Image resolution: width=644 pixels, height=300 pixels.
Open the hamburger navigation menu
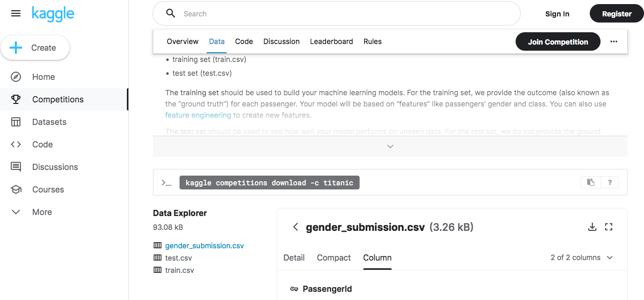tap(16, 14)
